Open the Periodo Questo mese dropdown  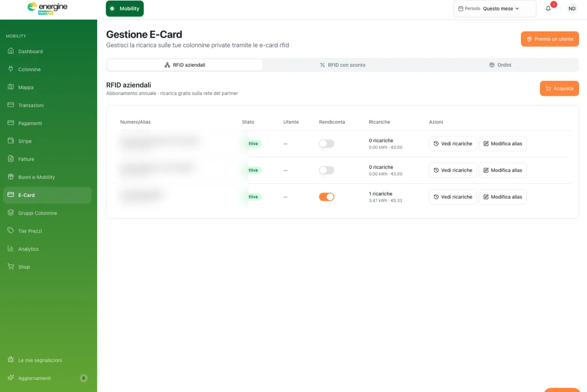pos(495,9)
